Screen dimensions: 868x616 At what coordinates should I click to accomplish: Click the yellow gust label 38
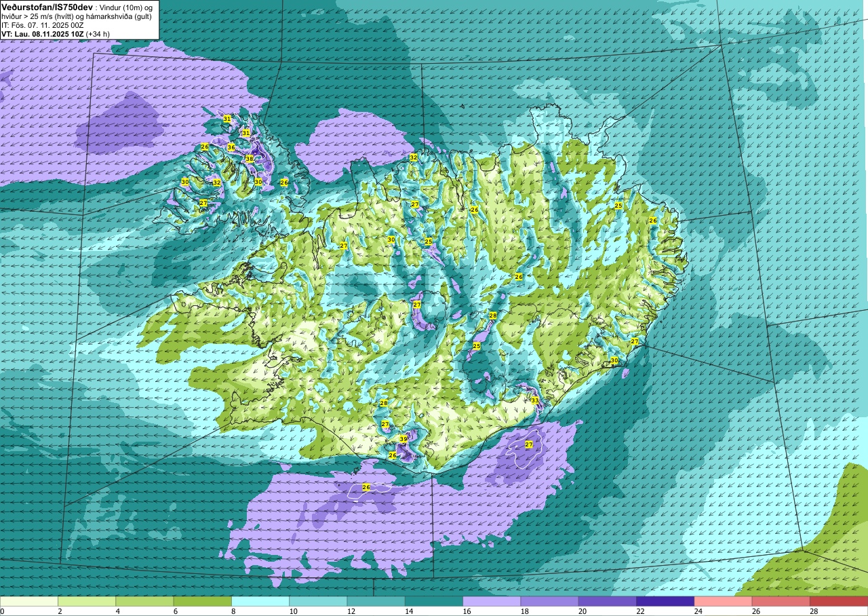tap(249, 159)
